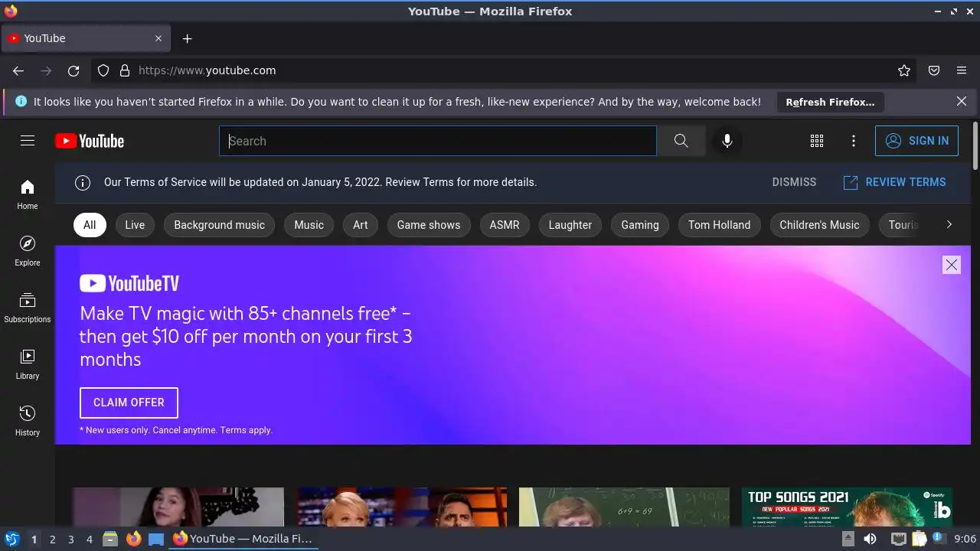Switch to the YouTube browser tab
This screenshot has width=980, height=551.
(x=86, y=38)
